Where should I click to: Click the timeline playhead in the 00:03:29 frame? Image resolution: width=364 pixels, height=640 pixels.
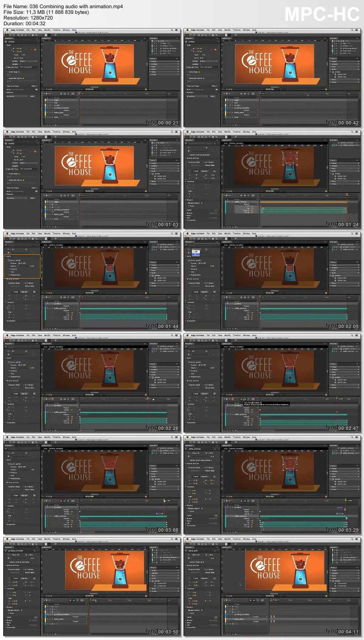click(346, 500)
